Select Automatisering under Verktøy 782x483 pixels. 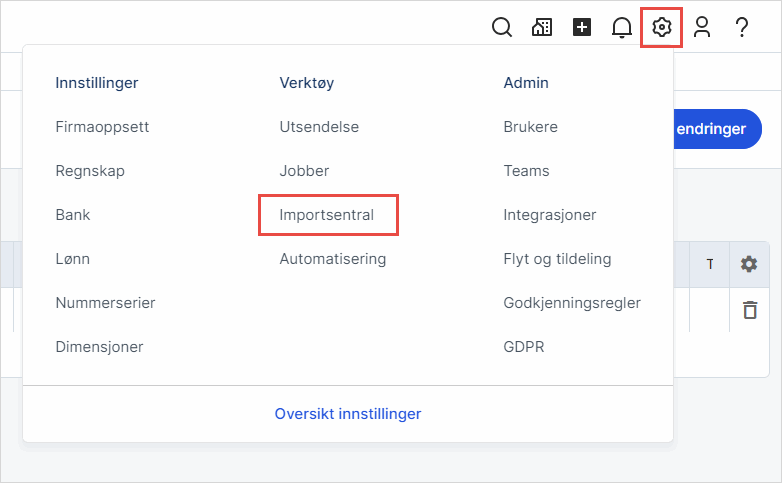point(332,259)
